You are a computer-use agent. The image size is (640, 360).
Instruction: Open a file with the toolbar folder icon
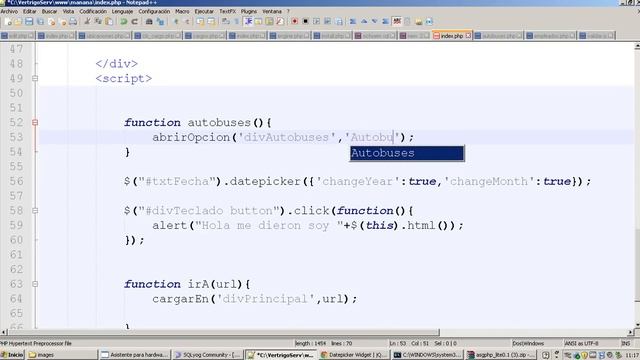pyautogui.click(x=18, y=21)
